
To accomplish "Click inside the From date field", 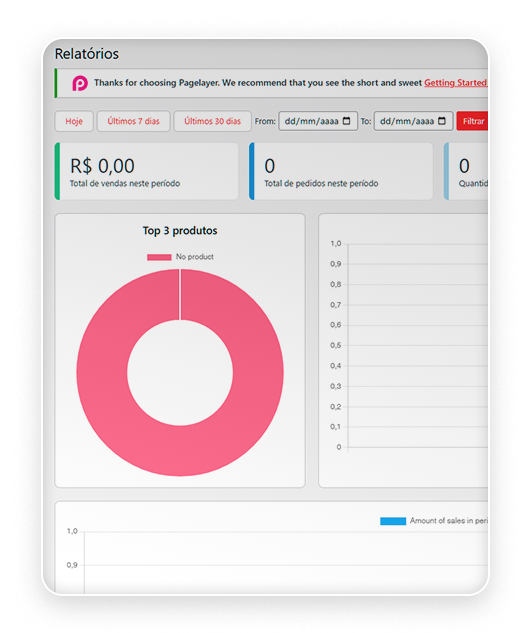I will coord(318,121).
